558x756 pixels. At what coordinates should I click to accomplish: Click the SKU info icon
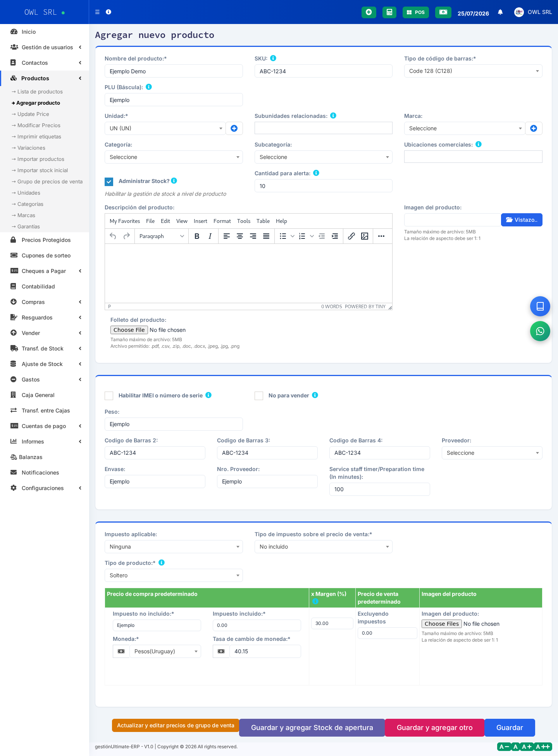[273, 58]
